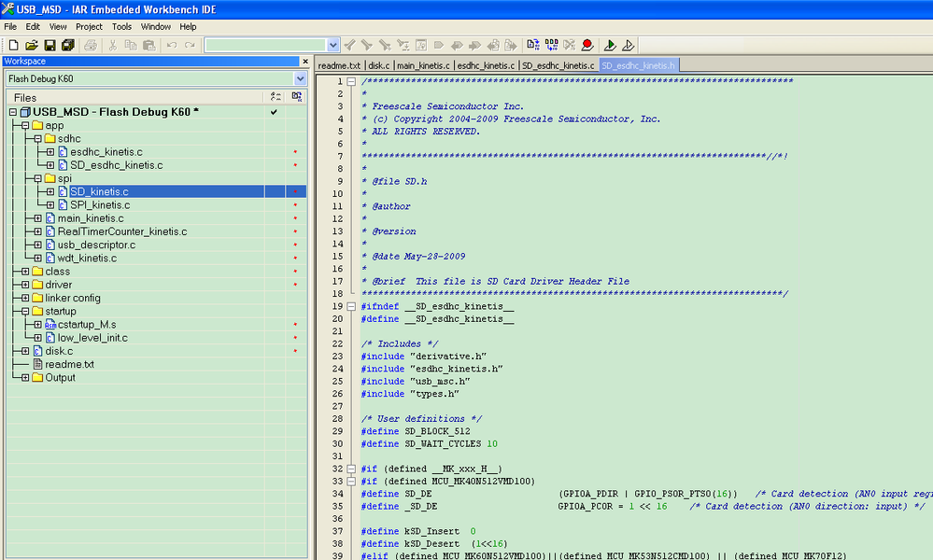The height and width of the screenshot is (560, 933).
Task: Toggle the fold marker at line 32
Action: click(x=351, y=469)
